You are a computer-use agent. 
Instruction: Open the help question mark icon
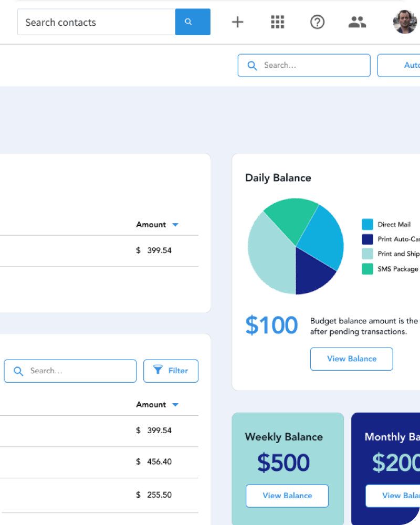317,22
